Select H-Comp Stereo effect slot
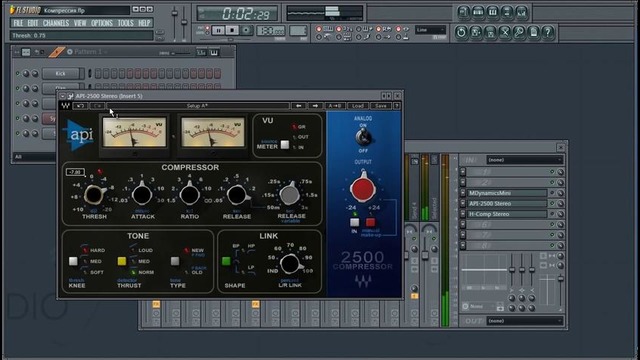Screen dimensions: 640x360 [507, 214]
